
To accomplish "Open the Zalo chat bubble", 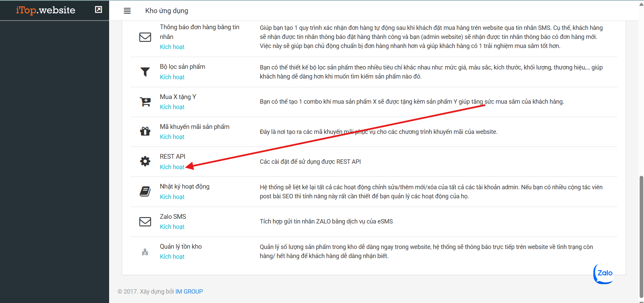I will [x=604, y=273].
